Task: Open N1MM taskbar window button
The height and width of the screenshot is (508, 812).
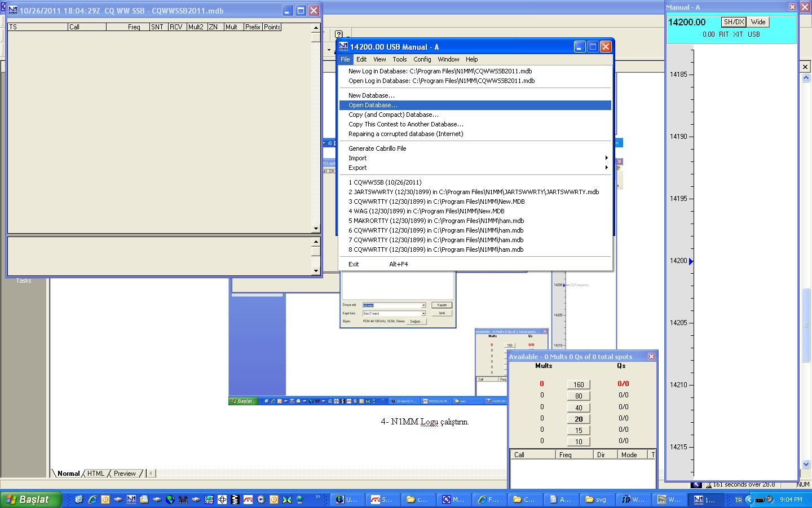Action: click(704, 500)
